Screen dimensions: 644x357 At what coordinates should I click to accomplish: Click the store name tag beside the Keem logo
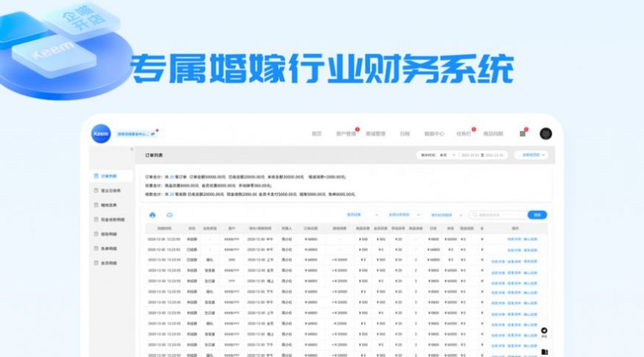[x=133, y=134]
